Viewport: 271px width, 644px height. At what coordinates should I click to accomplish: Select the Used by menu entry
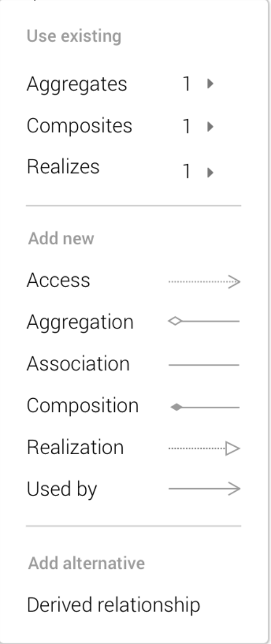(x=133, y=489)
